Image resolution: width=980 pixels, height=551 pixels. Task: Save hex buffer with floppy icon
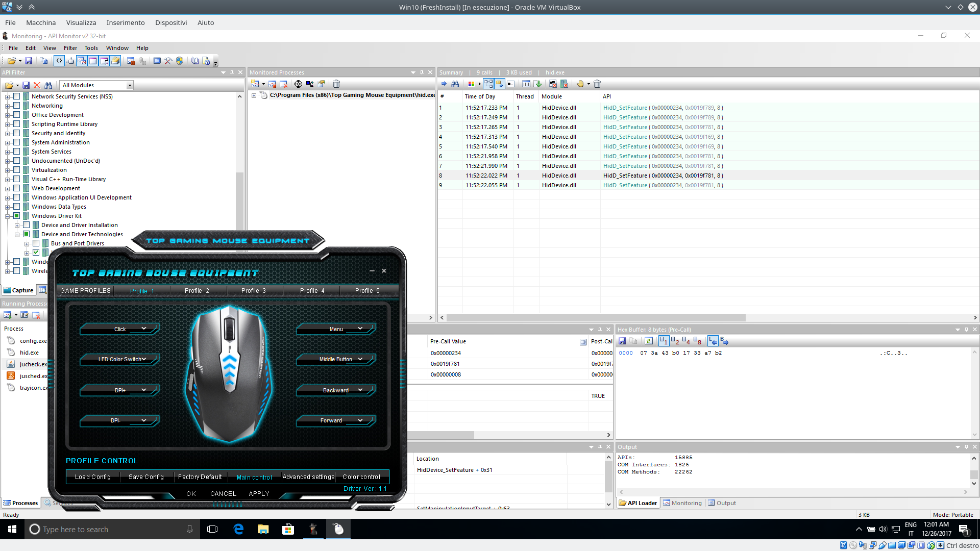(x=622, y=341)
